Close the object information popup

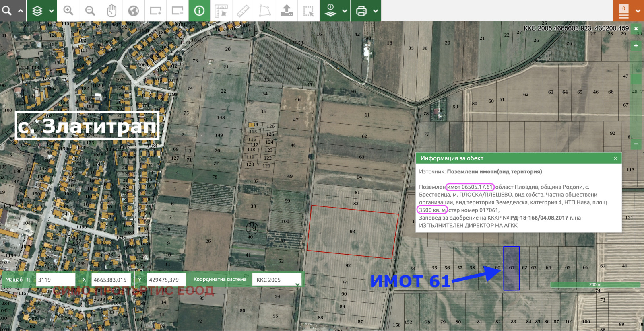tap(615, 158)
